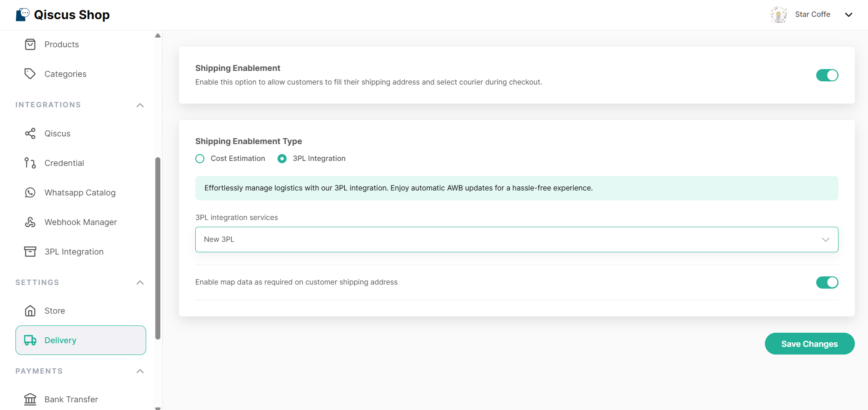Viewport: 868px width, 410px height.
Task: Click the sidebar vertical scrollbar thumb
Action: click(158, 248)
